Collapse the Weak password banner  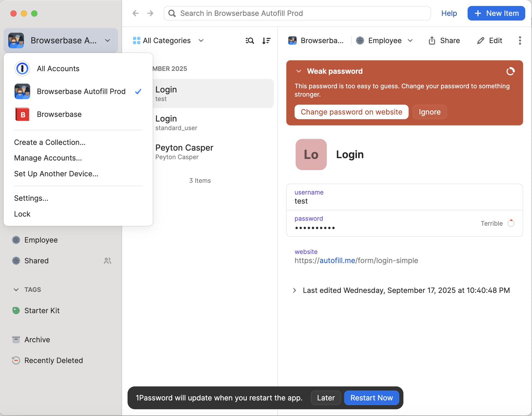click(299, 71)
